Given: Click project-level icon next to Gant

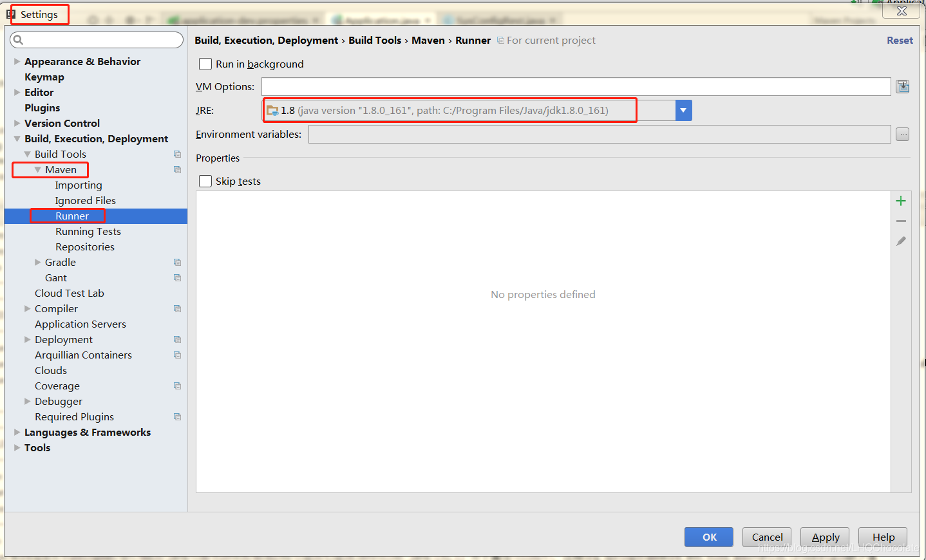Looking at the screenshot, I should 177,278.
